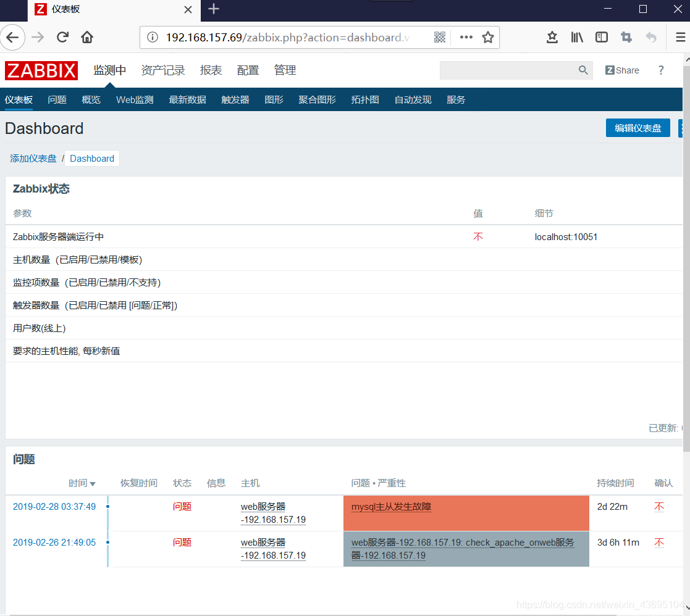Show site information icon in address bar
The height and width of the screenshot is (616, 690).
152,38
